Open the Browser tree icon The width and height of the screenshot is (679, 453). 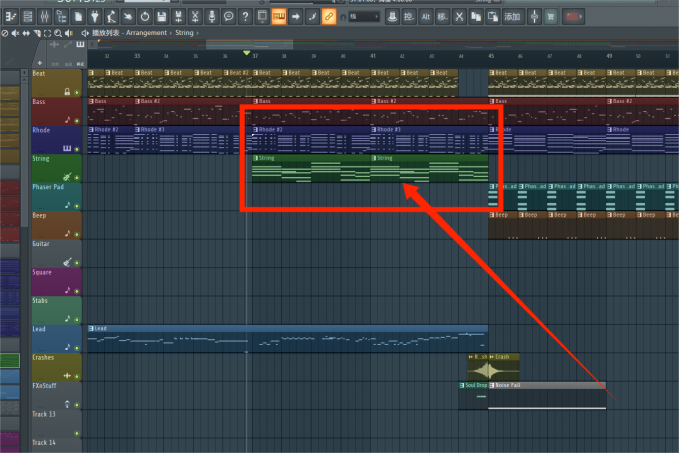click(61, 17)
